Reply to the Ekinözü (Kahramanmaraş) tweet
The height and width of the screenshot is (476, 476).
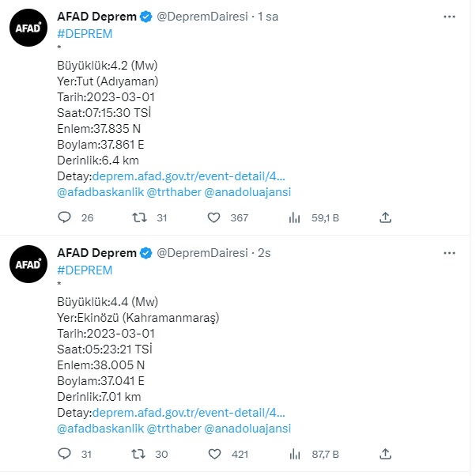point(65,454)
